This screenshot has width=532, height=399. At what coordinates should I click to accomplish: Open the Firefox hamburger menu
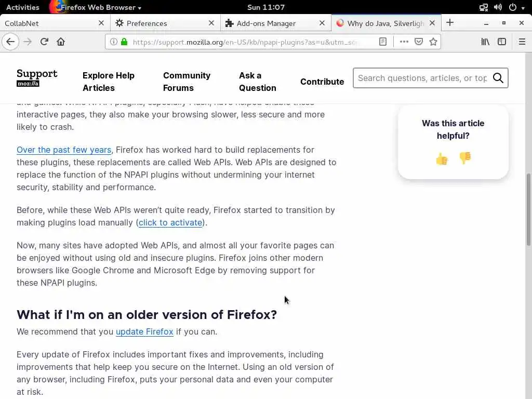click(522, 42)
